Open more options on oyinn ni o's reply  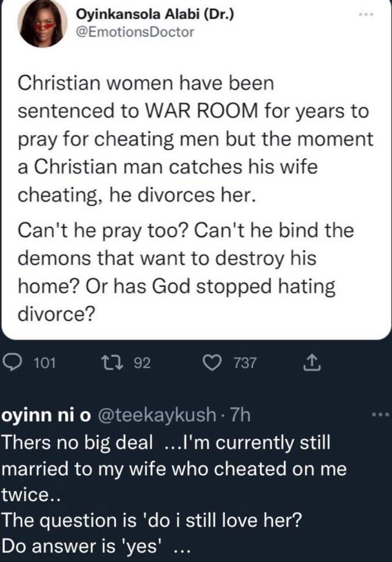click(380, 415)
